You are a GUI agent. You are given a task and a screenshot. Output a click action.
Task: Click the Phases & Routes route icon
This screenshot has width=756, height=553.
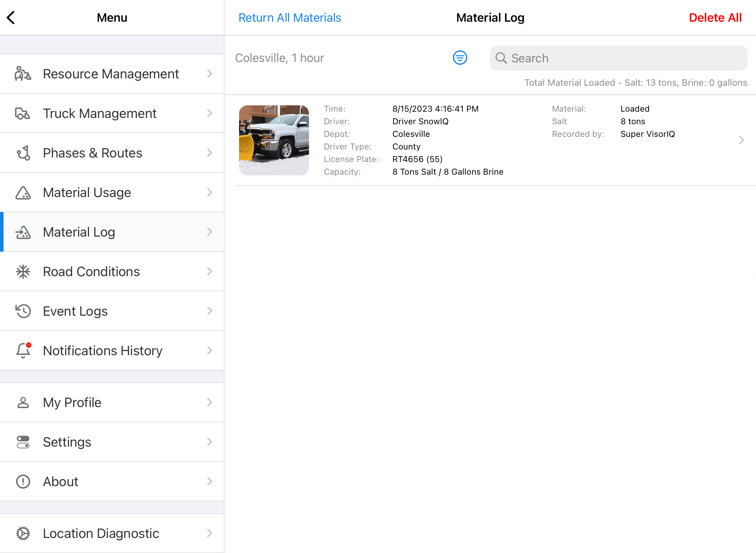point(23,153)
